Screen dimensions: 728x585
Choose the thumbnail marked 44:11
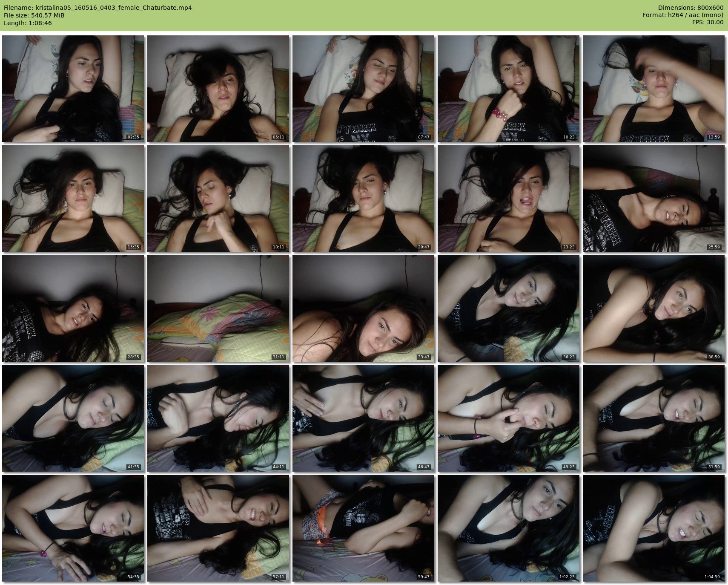(x=218, y=418)
